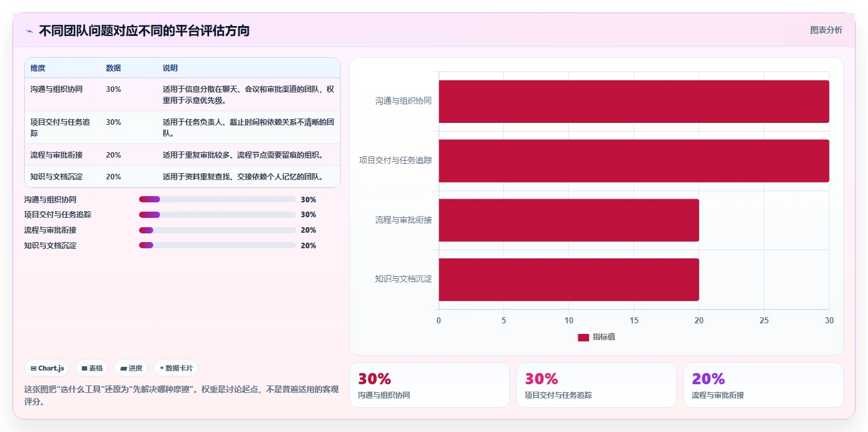Open the 30% 项目交付与任务追踪 data card
868x432 pixels.
(x=596, y=385)
